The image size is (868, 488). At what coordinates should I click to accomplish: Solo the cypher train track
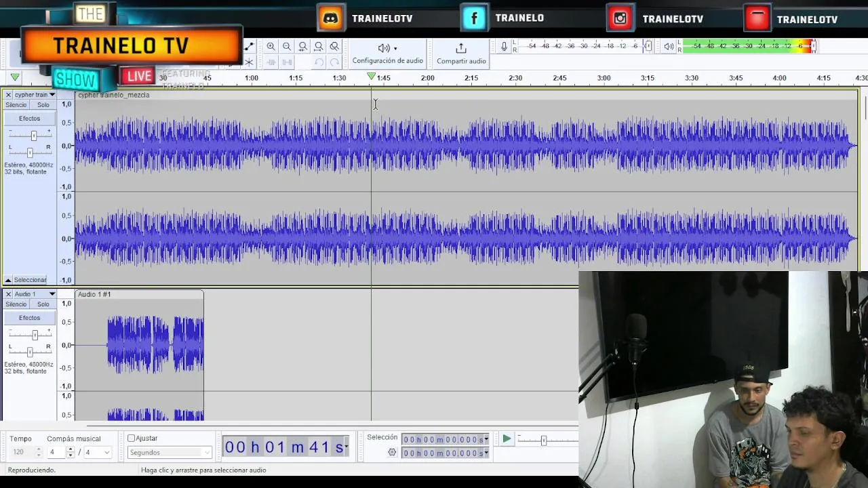pyautogui.click(x=43, y=105)
